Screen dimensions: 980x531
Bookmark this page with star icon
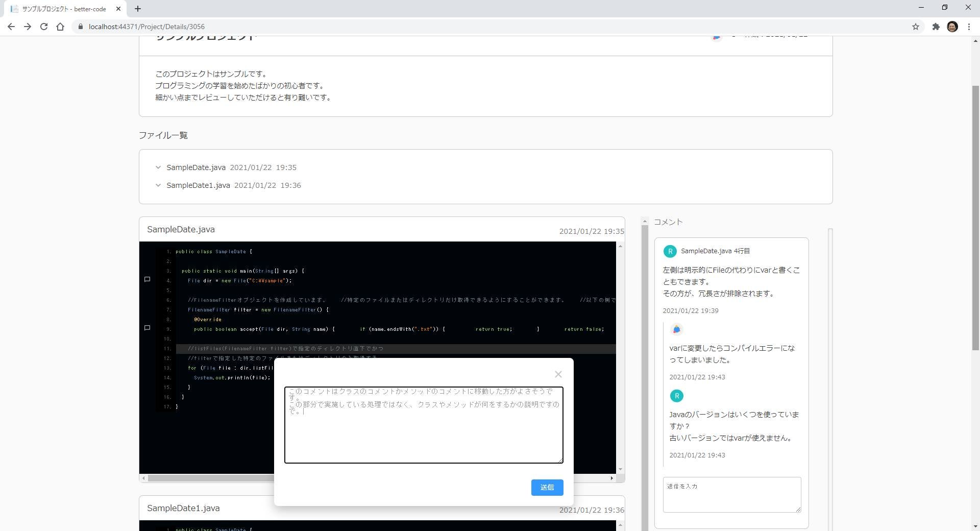(915, 27)
